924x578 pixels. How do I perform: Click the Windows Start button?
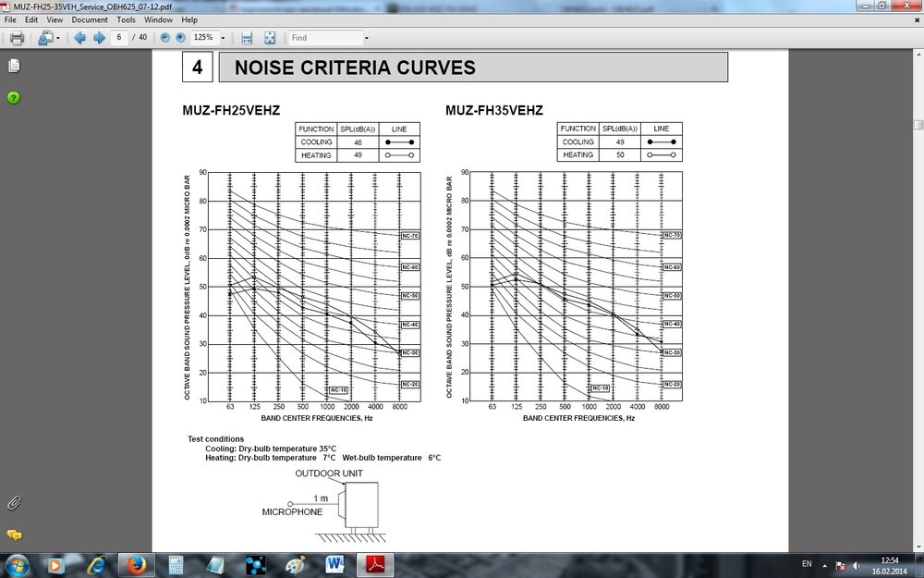(17, 566)
